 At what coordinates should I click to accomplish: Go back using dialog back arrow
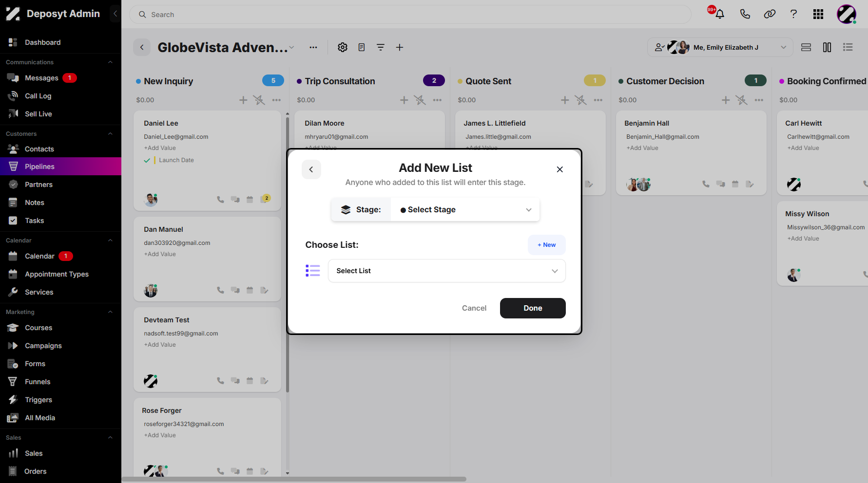click(x=311, y=169)
